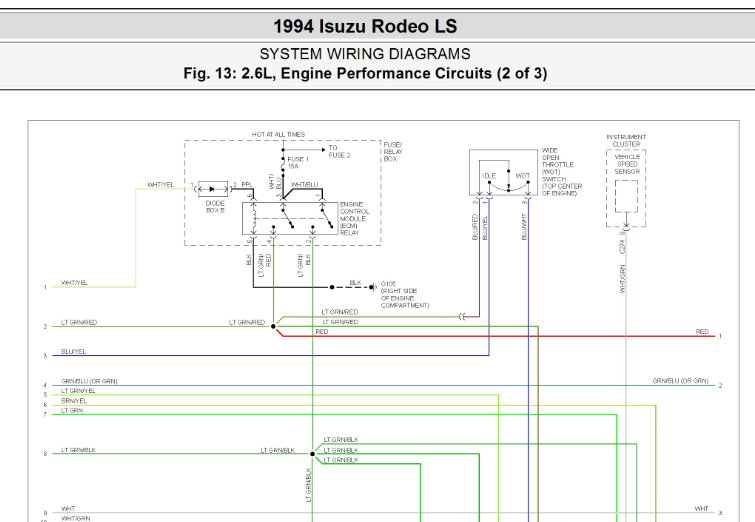Image resolution: width=755 pixels, height=522 pixels.
Task: Click the left 'LT GRN/RED' label on row 2
Action: [x=79, y=322]
